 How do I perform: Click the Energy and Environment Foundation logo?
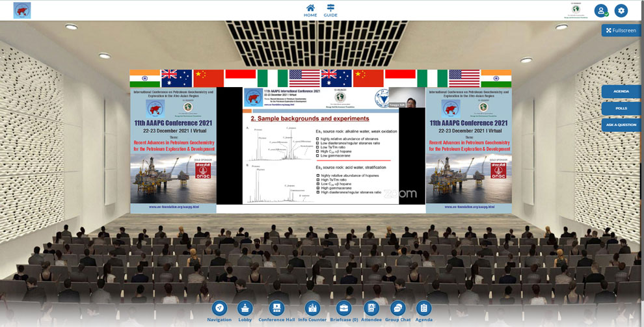click(576, 10)
